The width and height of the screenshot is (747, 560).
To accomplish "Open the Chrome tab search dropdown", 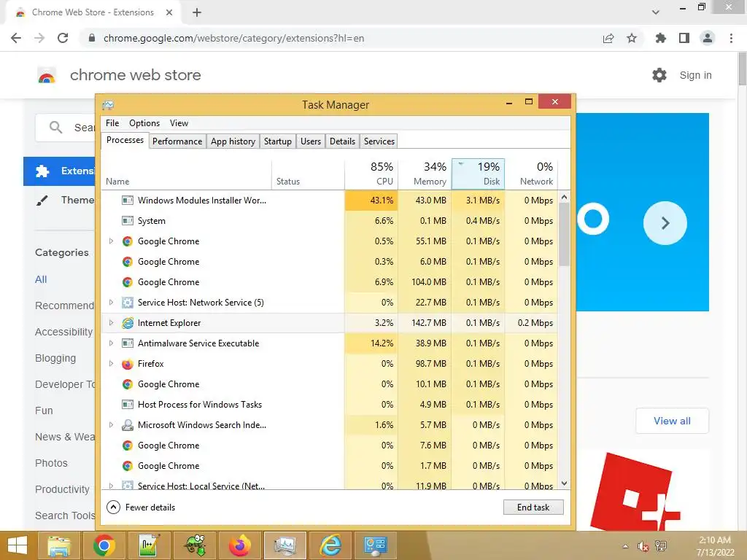I will click(656, 12).
